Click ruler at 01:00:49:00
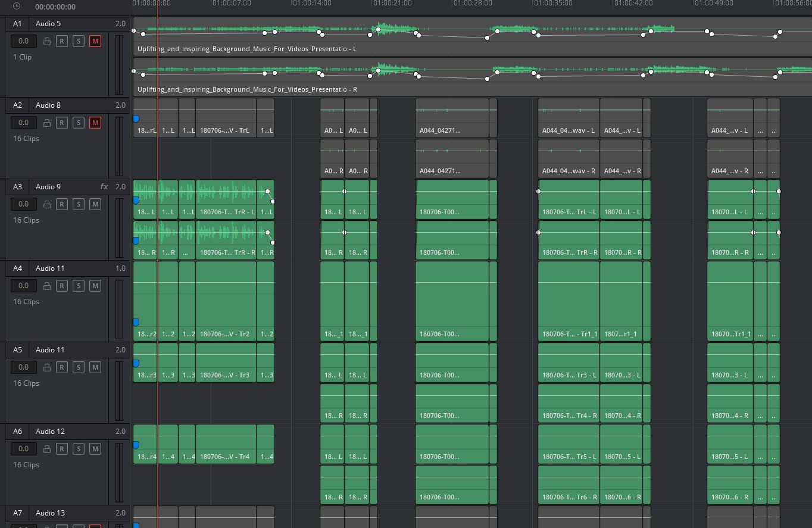812x528 pixels. click(714, 3)
